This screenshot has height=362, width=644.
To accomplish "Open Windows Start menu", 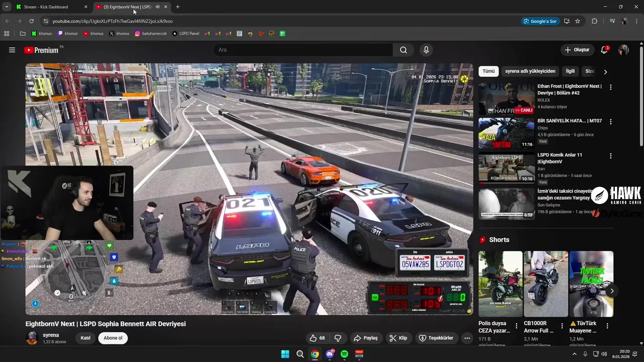I will click(x=285, y=354).
